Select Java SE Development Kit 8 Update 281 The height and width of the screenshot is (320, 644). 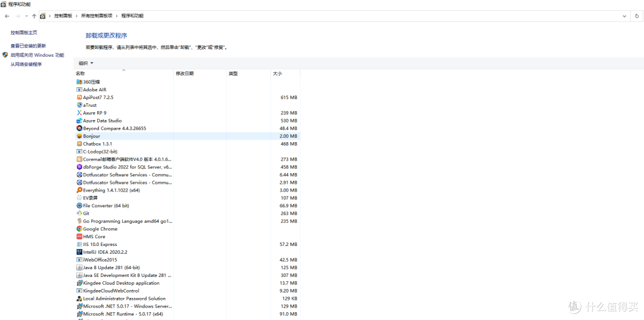[187, 275]
